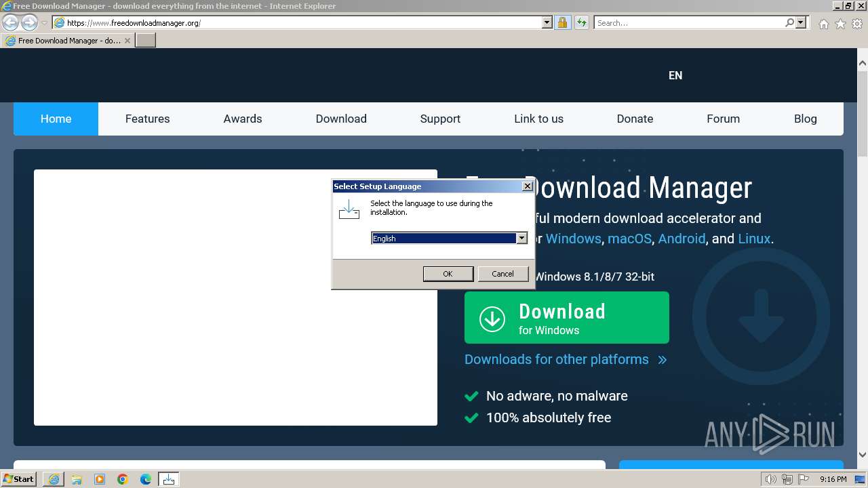Expand the search provider dropdown
868x488 pixels.
[x=801, y=22]
